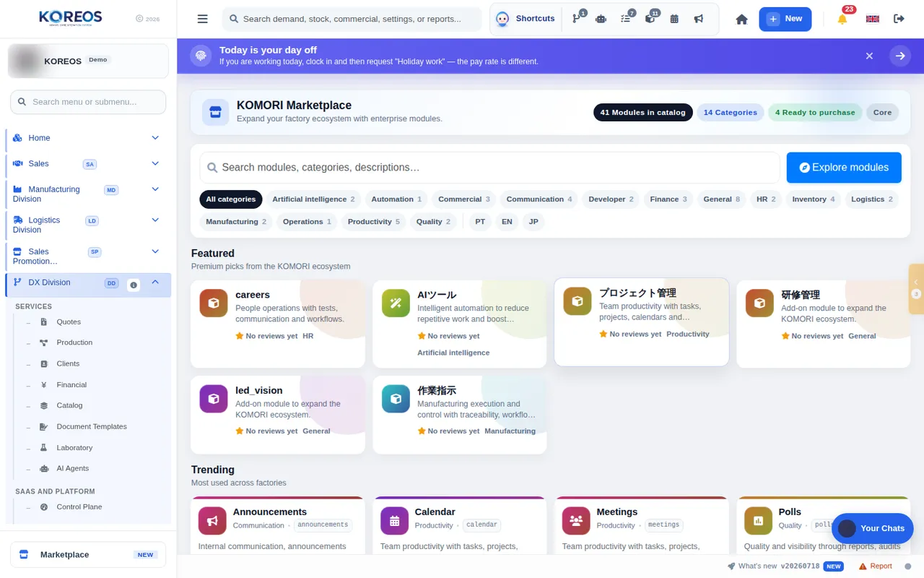924x578 pixels.
Task: Expand the Sales Promotion section
Action: (x=89, y=256)
